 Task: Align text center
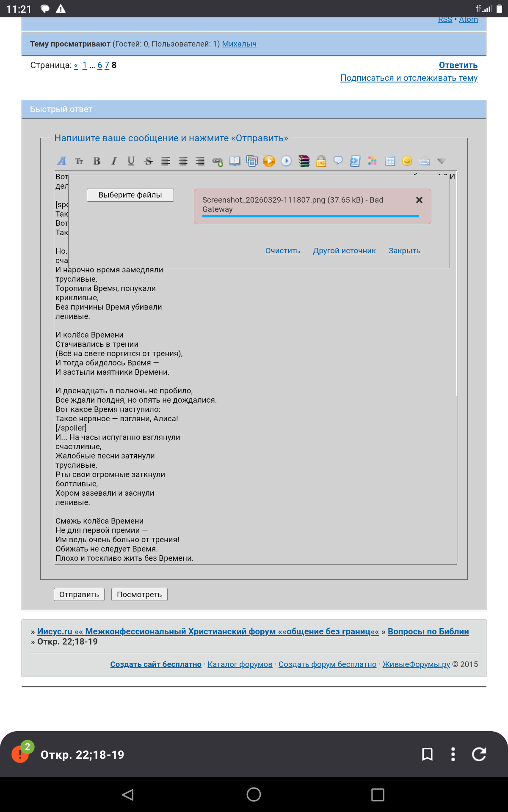point(183,161)
